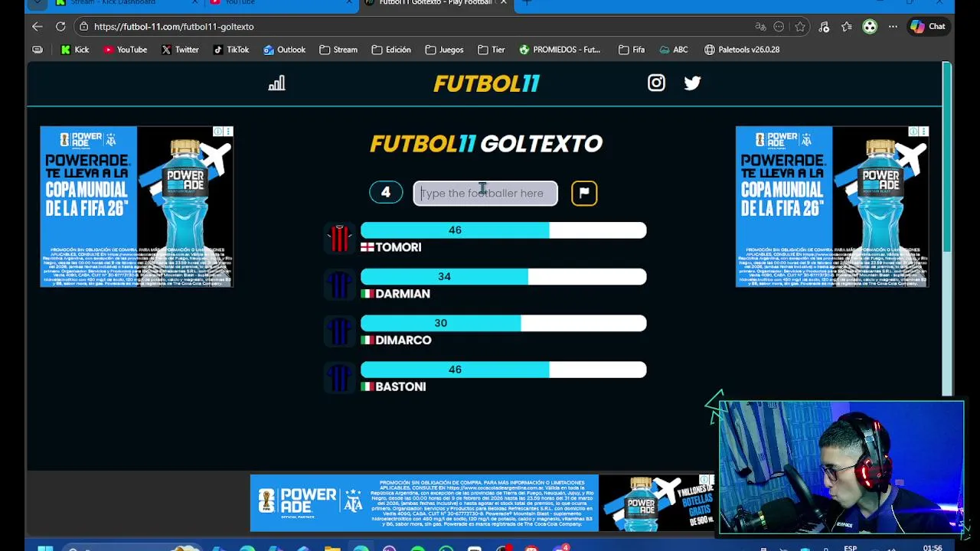Open the sidebar toggle icon in bookmarks bar

tap(37, 50)
